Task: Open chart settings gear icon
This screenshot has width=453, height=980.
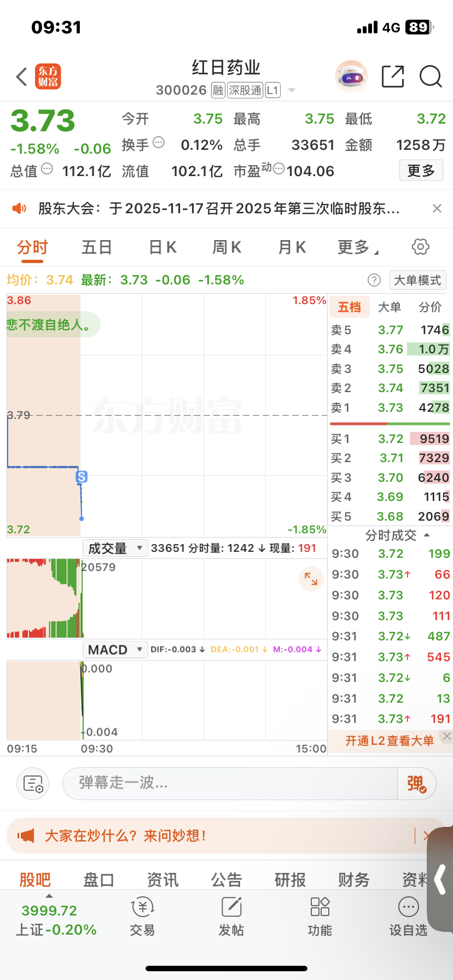Action: 420,247
